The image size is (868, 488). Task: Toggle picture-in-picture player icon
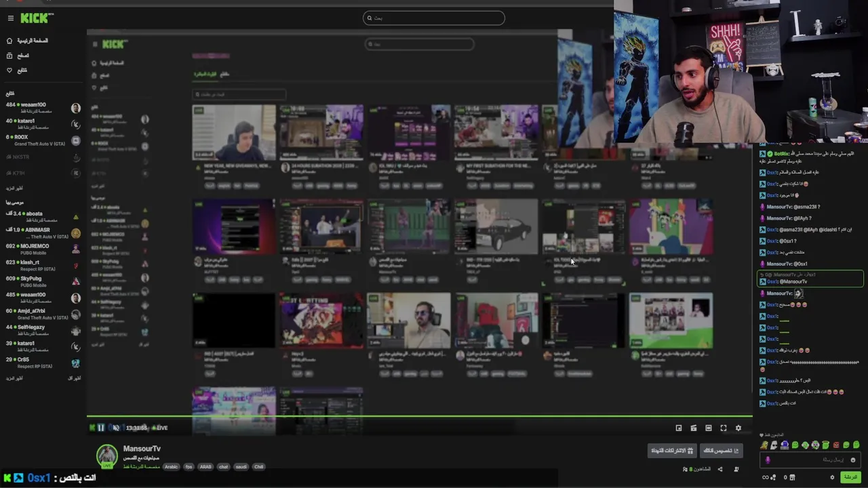[x=679, y=428]
